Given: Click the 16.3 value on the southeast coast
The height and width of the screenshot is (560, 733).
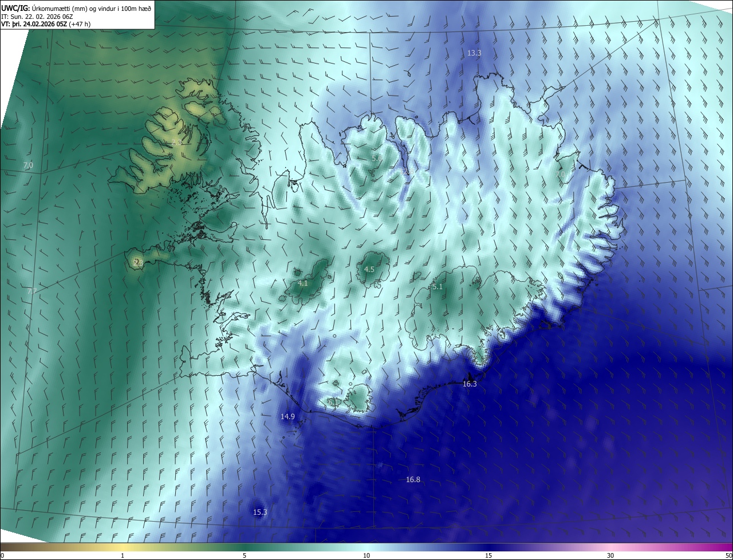Looking at the screenshot, I should (x=470, y=384).
